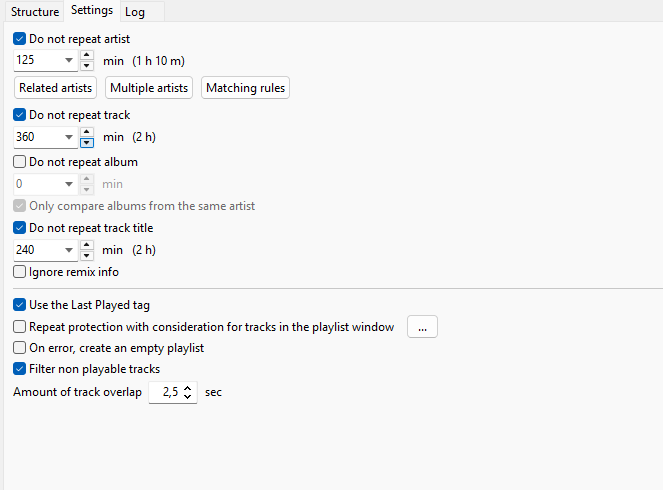Open the track repeat minutes dropdown
Viewport: 663px width, 490px height.
[69, 137]
